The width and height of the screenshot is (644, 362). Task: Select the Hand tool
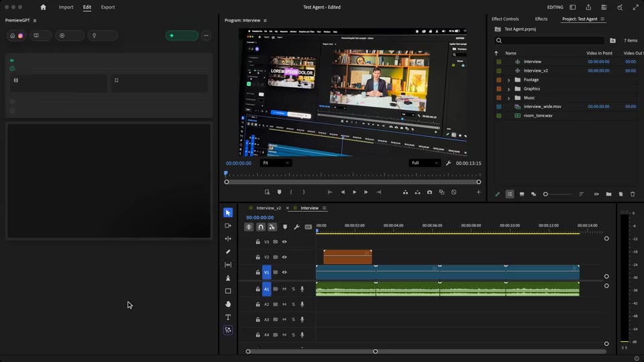coord(228,304)
